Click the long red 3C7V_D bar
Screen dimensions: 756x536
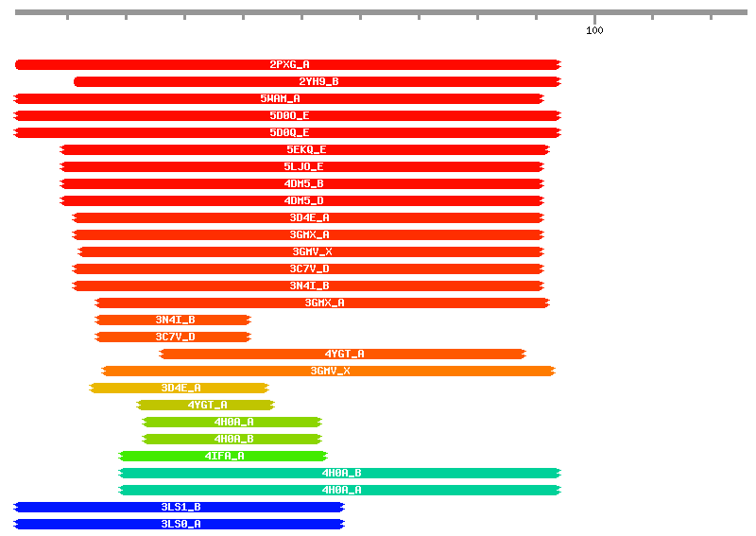pyautogui.click(x=308, y=268)
